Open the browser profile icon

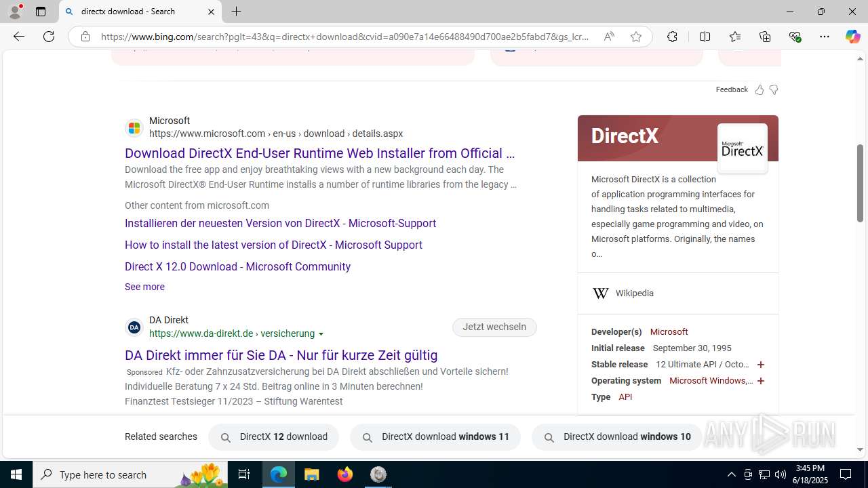pos(15,12)
